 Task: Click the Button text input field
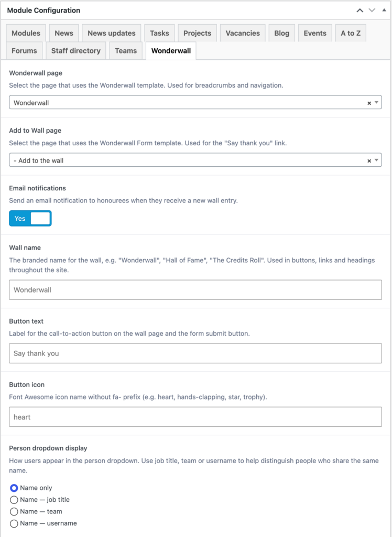[195, 353]
